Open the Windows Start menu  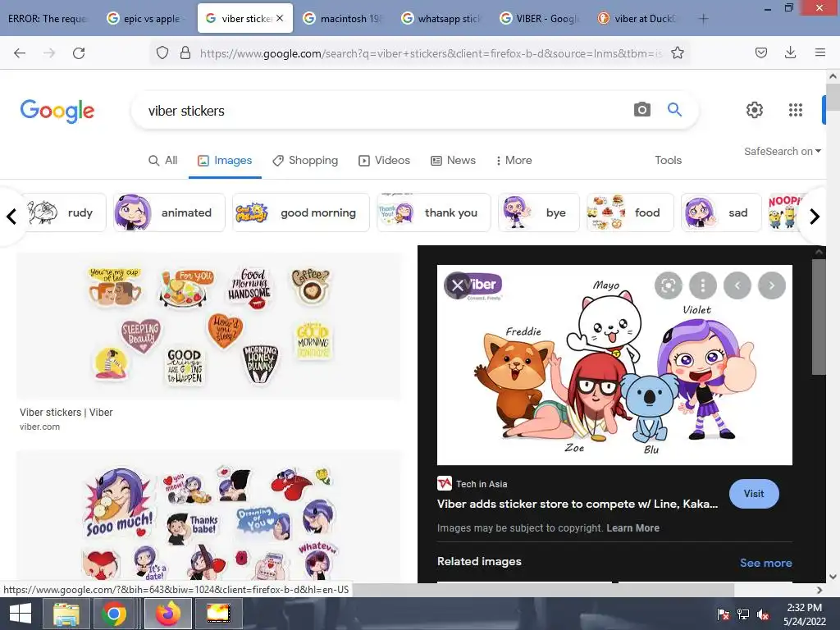[21, 614]
